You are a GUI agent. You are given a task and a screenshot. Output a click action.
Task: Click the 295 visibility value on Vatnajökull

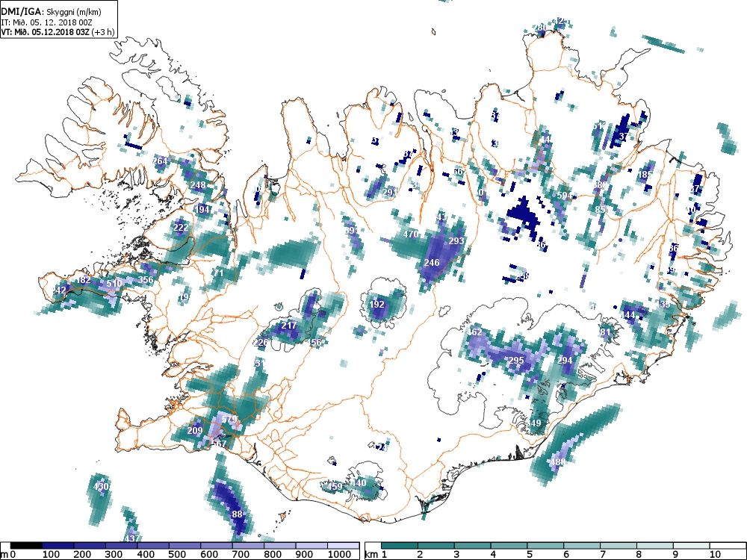[x=516, y=361]
